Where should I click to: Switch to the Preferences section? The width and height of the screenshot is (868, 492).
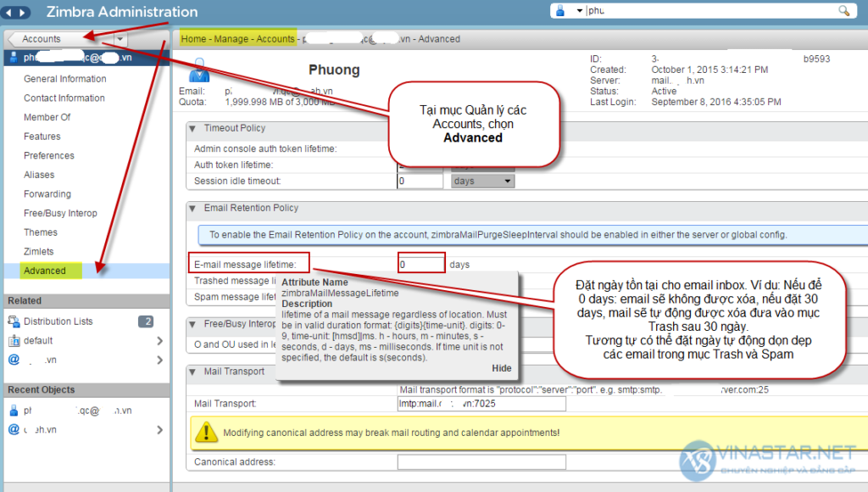[50, 155]
